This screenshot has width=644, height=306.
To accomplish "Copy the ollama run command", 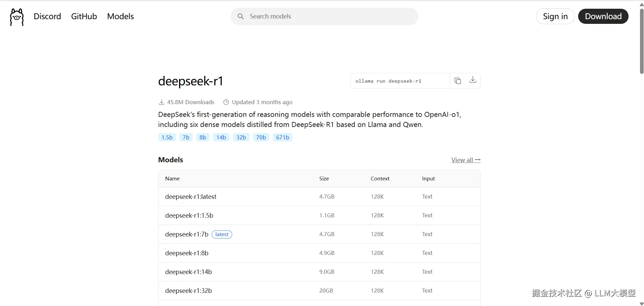I will click(458, 81).
